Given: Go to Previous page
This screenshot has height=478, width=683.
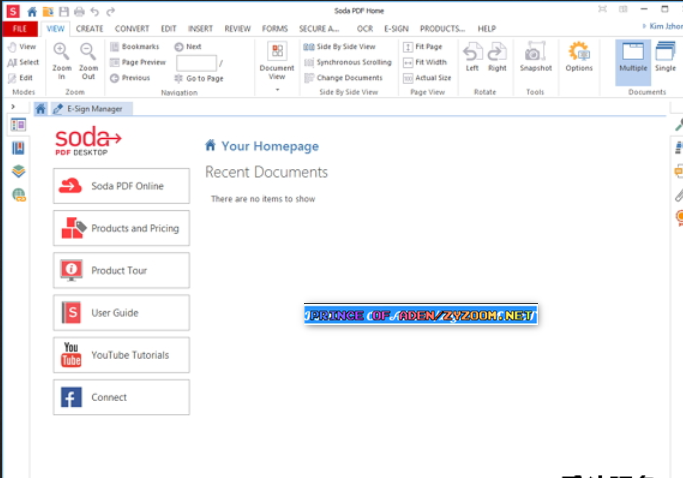Looking at the screenshot, I should point(130,78).
